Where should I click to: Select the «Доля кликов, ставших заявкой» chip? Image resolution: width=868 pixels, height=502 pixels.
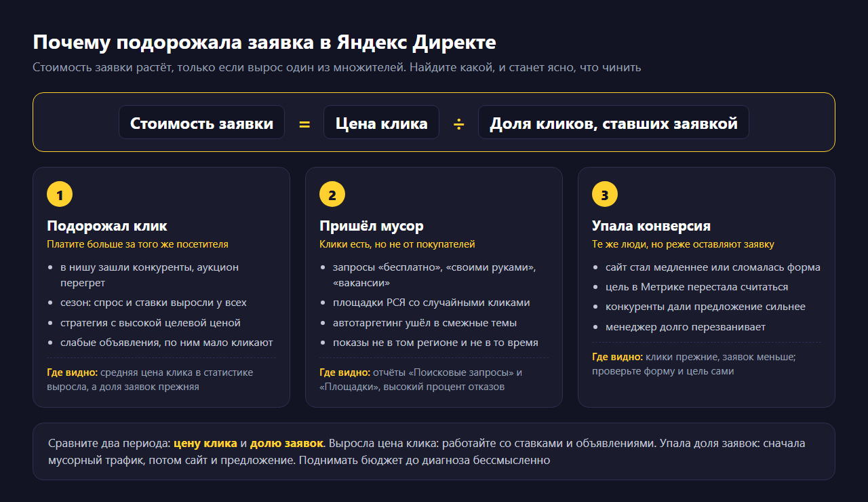[614, 123]
